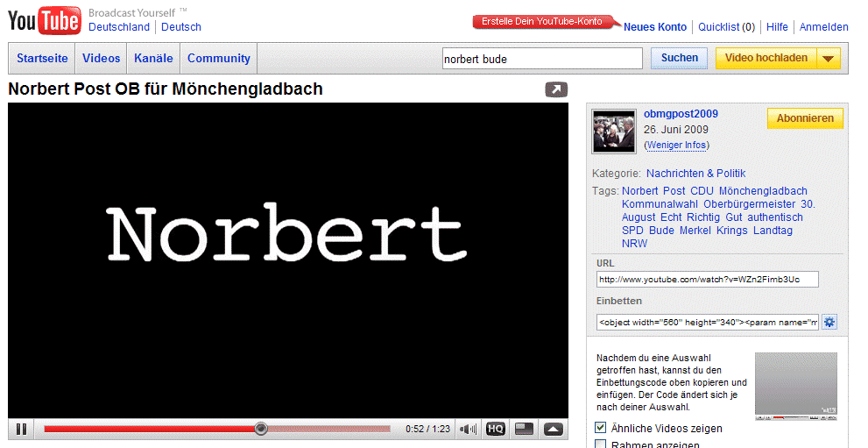The image size is (868, 448).
Task: Open the obmgpost2009 channel link
Action: point(681,114)
